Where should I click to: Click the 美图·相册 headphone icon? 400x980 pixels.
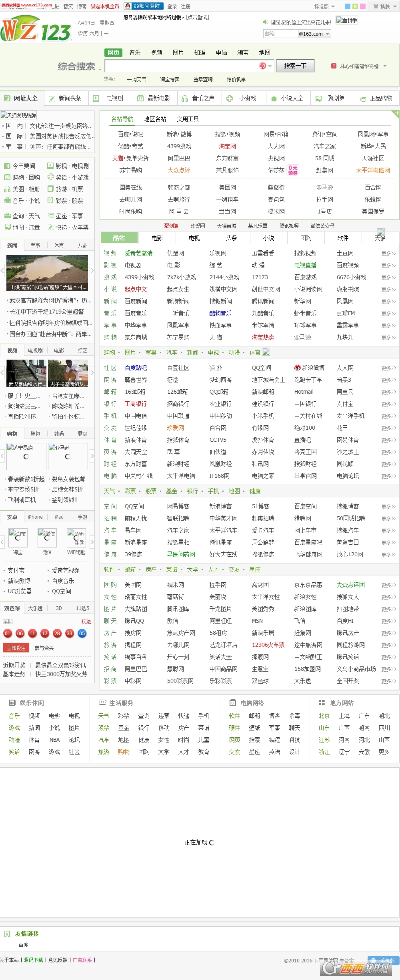coord(7,189)
